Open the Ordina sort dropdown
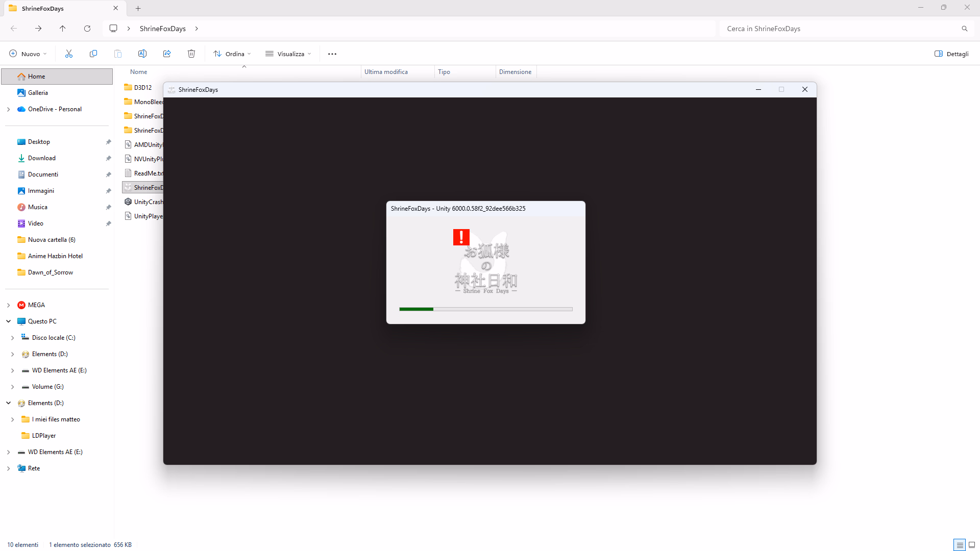This screenshot has width=980, height=551. pyautogui.click(x=232, y=54)
